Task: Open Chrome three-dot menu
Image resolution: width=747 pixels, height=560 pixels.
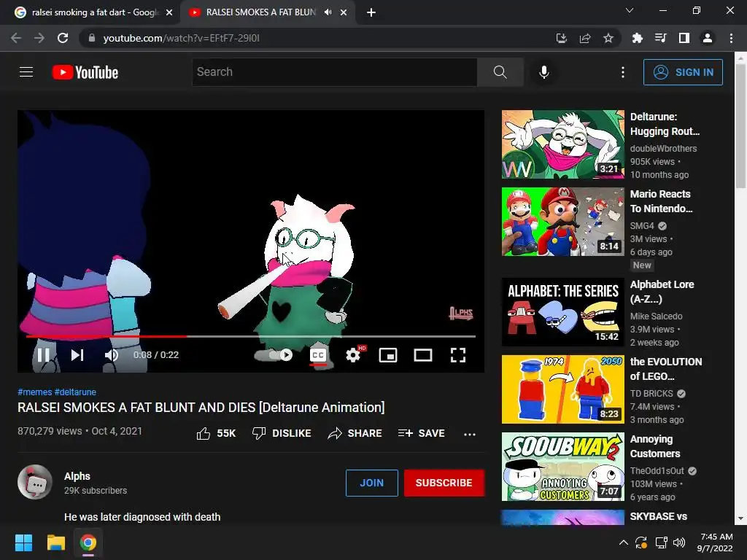Action: [x=731, y=38]
